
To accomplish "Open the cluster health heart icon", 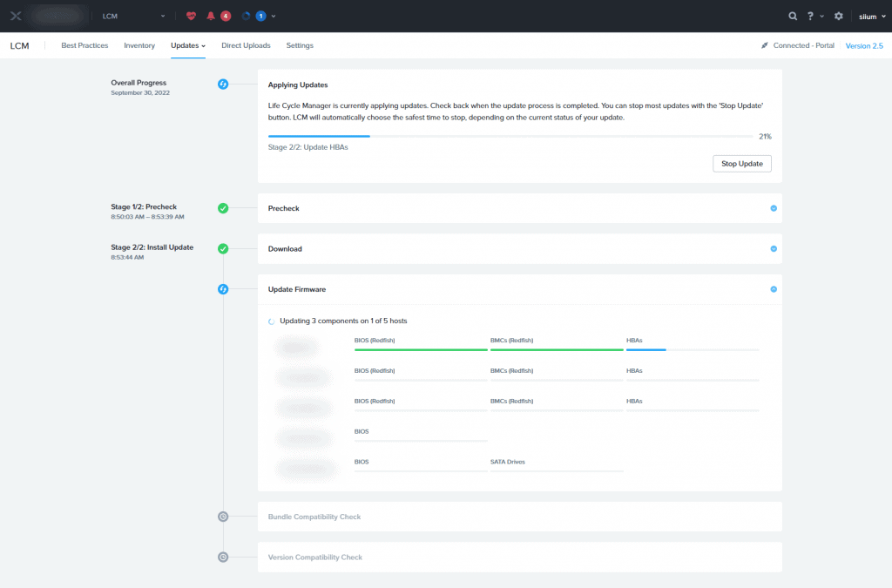I will (192, 16).
